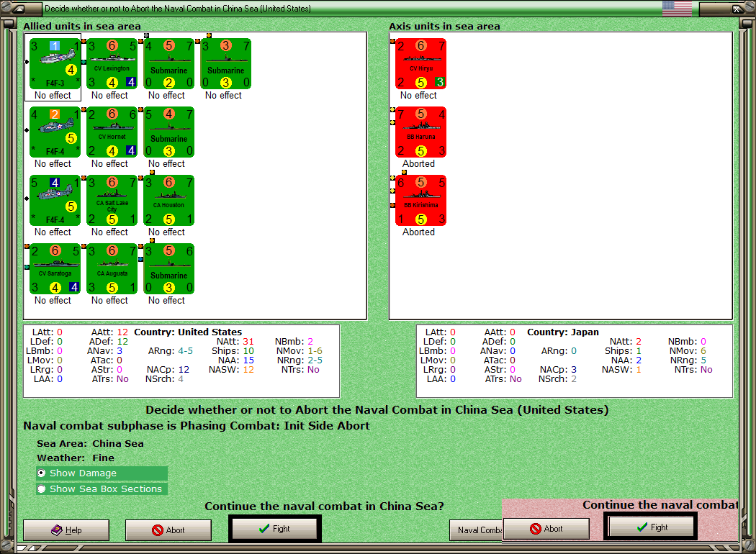Image resolution: width=756 pixels, height=554 pixels.
Task: Click the Country: Japan label
Action: (562, 332)
